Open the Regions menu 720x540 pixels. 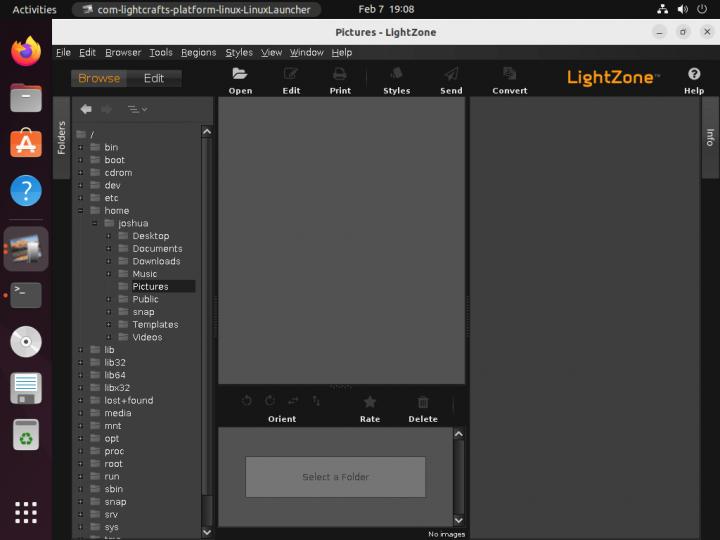point(198,52)
